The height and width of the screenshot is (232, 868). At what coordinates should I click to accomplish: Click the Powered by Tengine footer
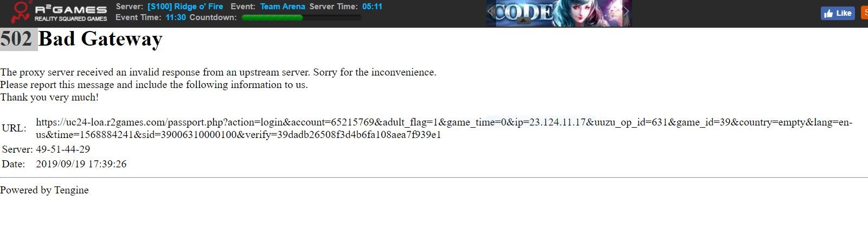[44, 190]
